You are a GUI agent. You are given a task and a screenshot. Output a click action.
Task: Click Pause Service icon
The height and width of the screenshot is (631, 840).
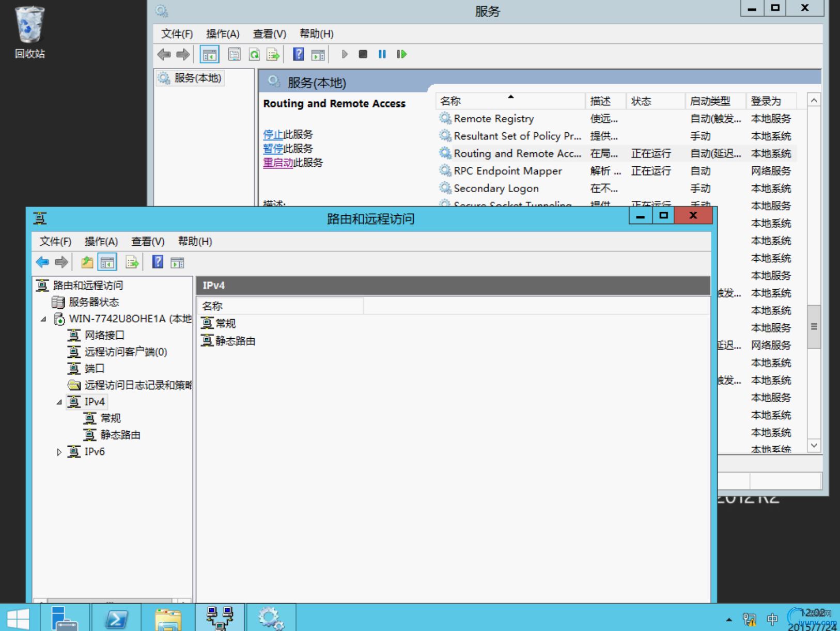(x=382, y=54)
